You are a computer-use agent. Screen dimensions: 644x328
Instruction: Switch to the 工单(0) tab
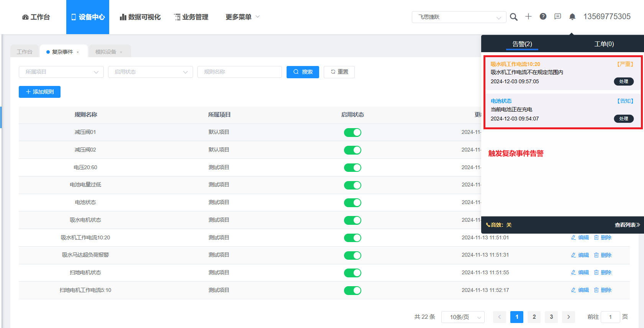coord(604,44)
